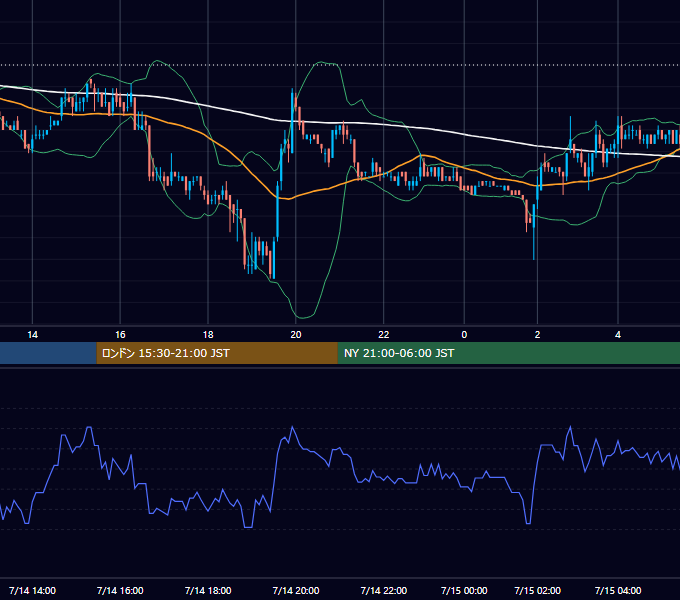
Task: Click the 20 hour label on the price chart axis
Action: point(296,335)
